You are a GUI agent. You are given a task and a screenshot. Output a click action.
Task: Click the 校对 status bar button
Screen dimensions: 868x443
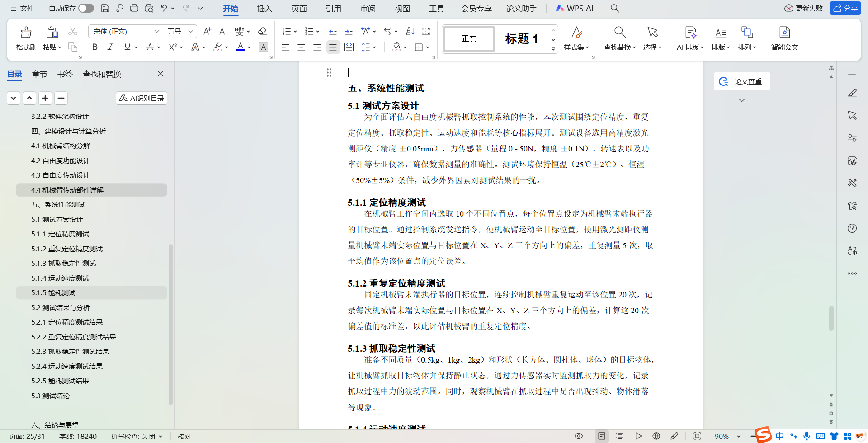(184, 436)
